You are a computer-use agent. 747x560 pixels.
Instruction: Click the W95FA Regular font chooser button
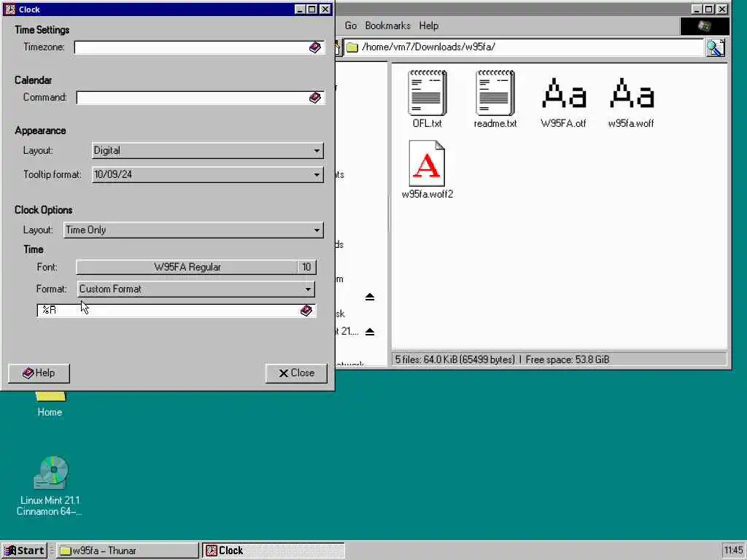pyautogui.click(x=196, y=267)
